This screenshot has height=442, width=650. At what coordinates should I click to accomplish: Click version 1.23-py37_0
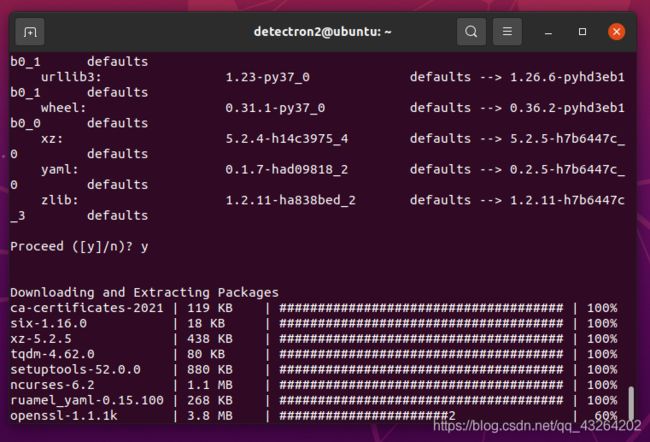(x=267, y=77)
